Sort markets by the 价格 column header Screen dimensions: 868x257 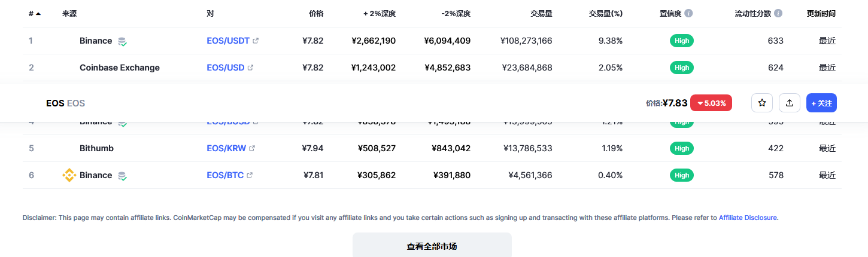click(316, 13)
